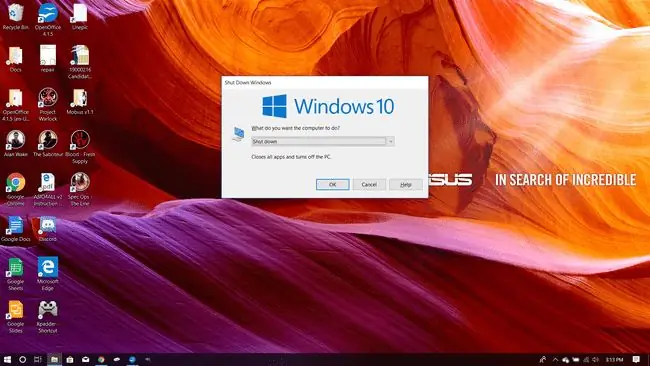
Task: Open the Unepic desktop shortcut
Action: pos(80,17)
